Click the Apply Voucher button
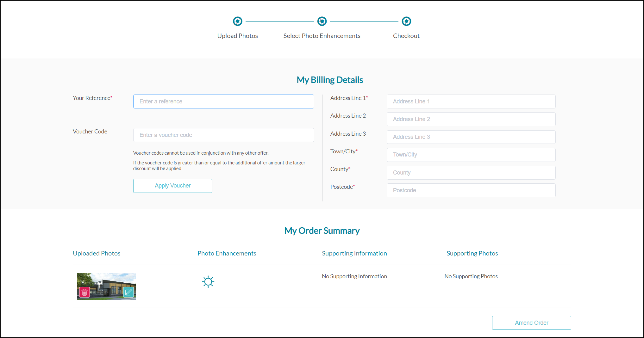Viewport: 644px width, 338px height. point(172,186)
